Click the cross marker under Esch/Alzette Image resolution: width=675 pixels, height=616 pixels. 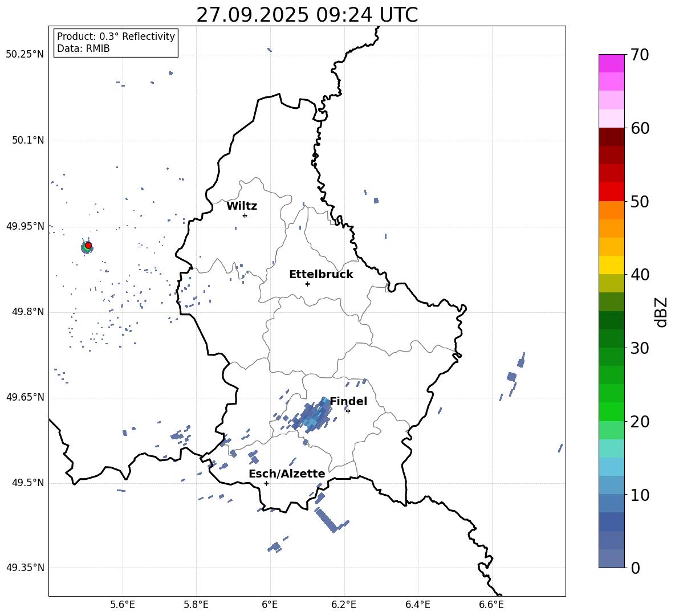[x=266, y=483]
